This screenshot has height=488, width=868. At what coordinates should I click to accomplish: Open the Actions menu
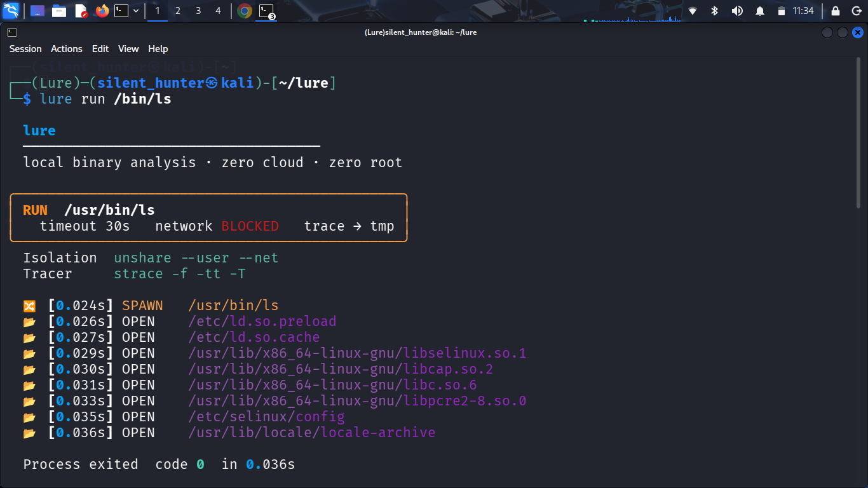67,49
